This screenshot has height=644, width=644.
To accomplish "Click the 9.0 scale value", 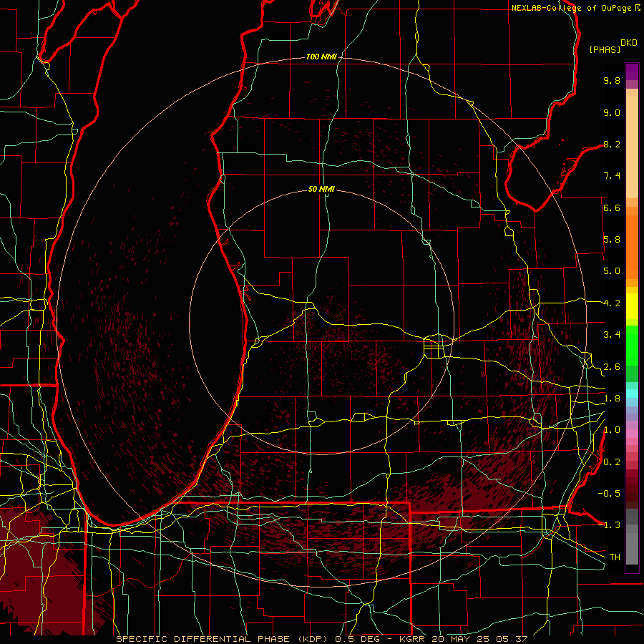I will (612, 112).
